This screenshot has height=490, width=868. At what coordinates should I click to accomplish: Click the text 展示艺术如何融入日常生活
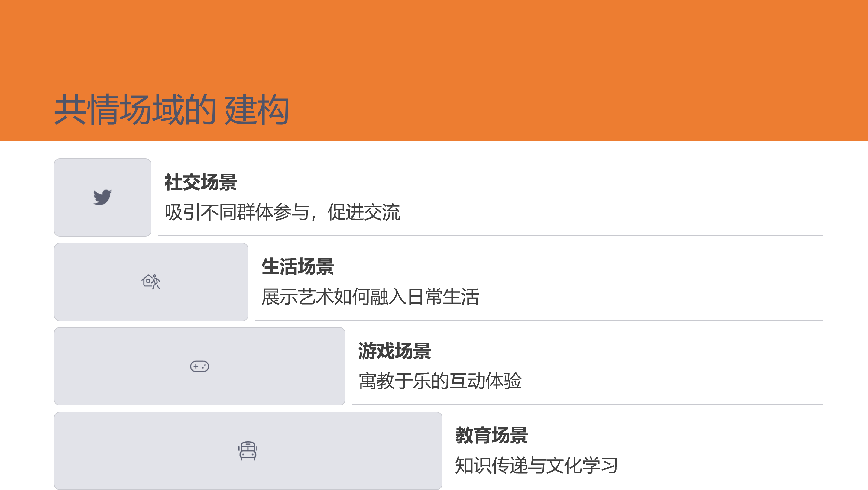pyautogui.click(x=370, y=297)
